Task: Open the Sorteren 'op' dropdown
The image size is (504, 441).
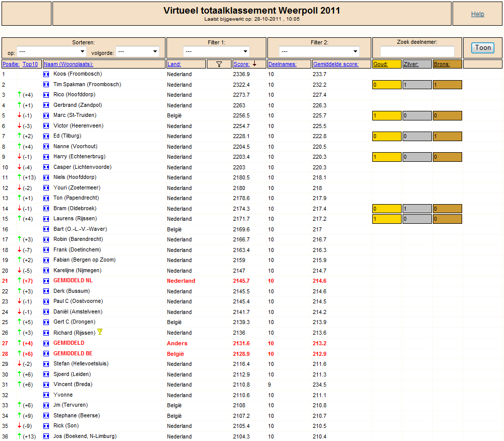Action: pos(51,51)
